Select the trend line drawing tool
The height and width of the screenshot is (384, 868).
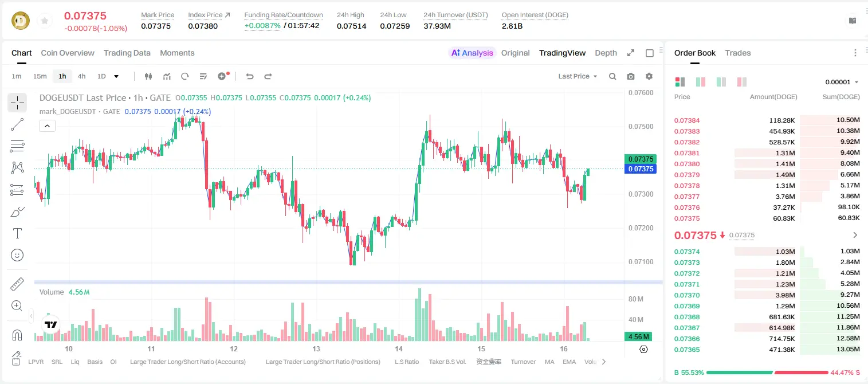pos(17,124)
